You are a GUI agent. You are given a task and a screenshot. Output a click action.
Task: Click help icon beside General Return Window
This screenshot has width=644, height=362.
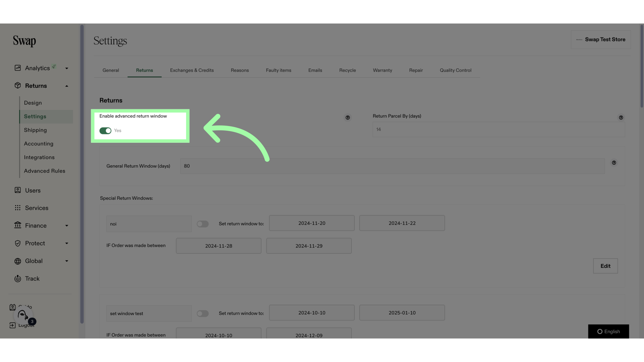tap(614, 163)
